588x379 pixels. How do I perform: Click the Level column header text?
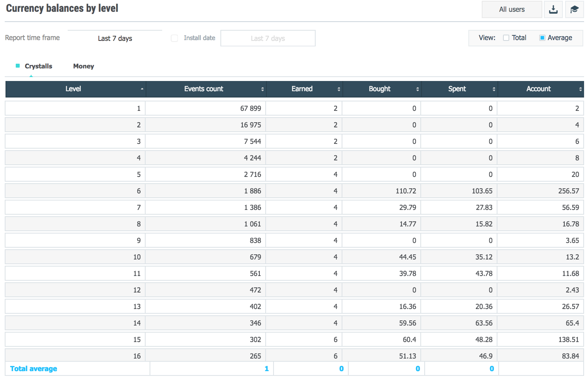pos(73,89)
